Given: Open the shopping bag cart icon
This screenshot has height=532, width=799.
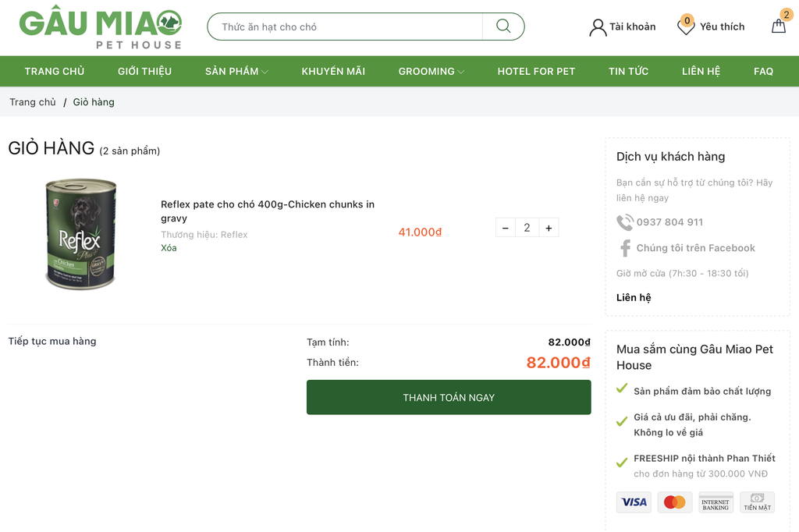Looking at the screenshot, I should (x=778, y=26).
